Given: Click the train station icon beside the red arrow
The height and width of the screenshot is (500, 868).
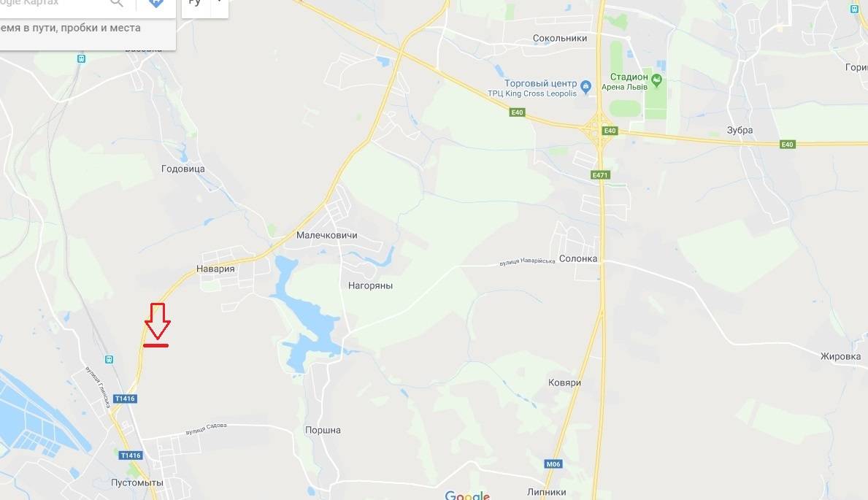Looking at the screenshot, I should [109, 359].
